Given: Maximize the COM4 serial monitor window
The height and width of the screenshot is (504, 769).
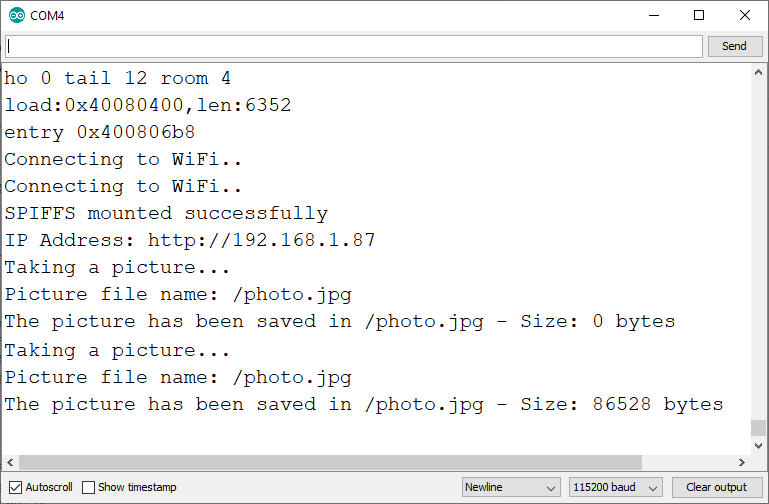Looking at the screenshot, I should click(699, 16).
